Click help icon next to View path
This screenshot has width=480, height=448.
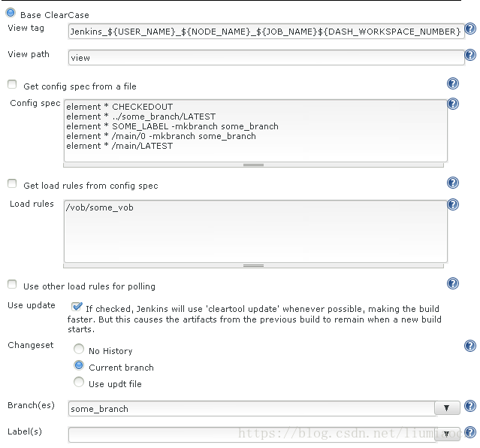471,56
